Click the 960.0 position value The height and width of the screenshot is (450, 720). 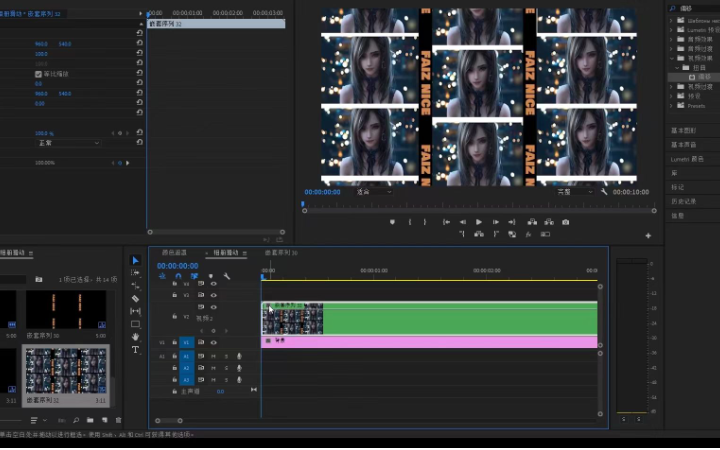point(41,44)
